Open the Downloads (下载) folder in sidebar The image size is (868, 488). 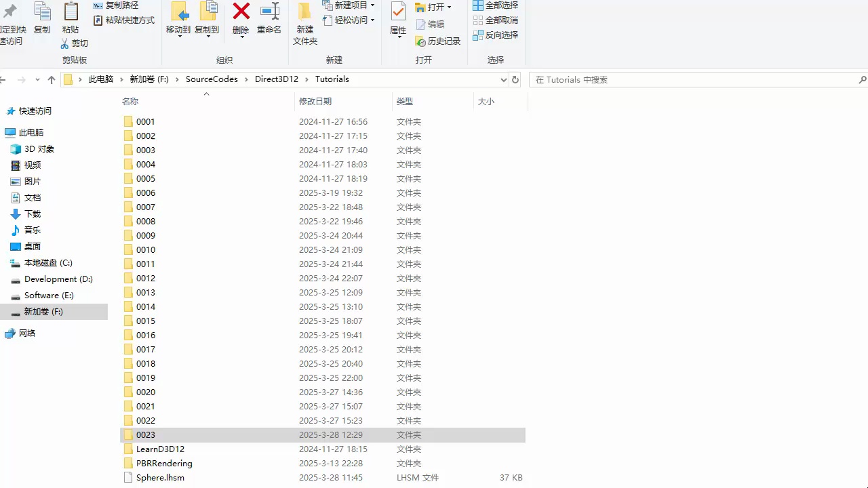pos(33,214)
